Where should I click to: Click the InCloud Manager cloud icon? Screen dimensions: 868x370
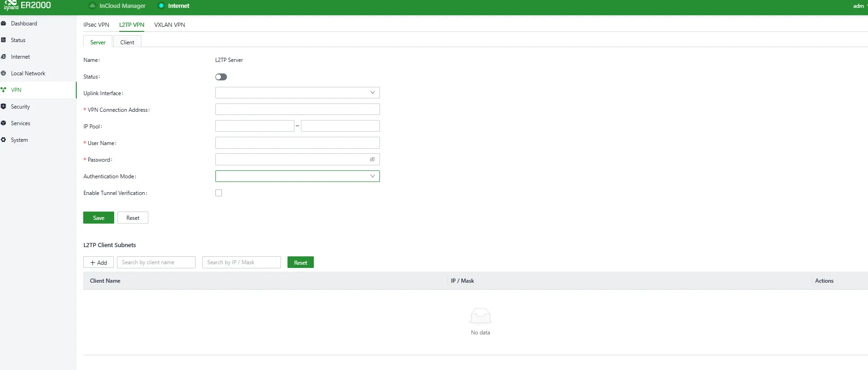coord(92,6)
